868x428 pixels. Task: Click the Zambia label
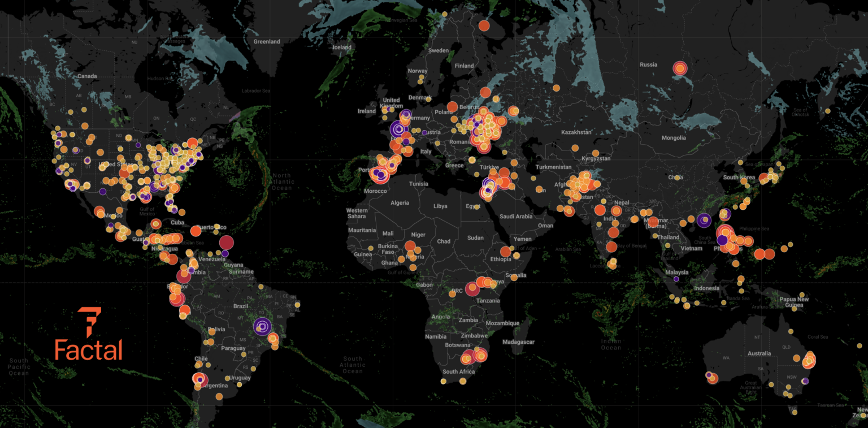[468, 320]
